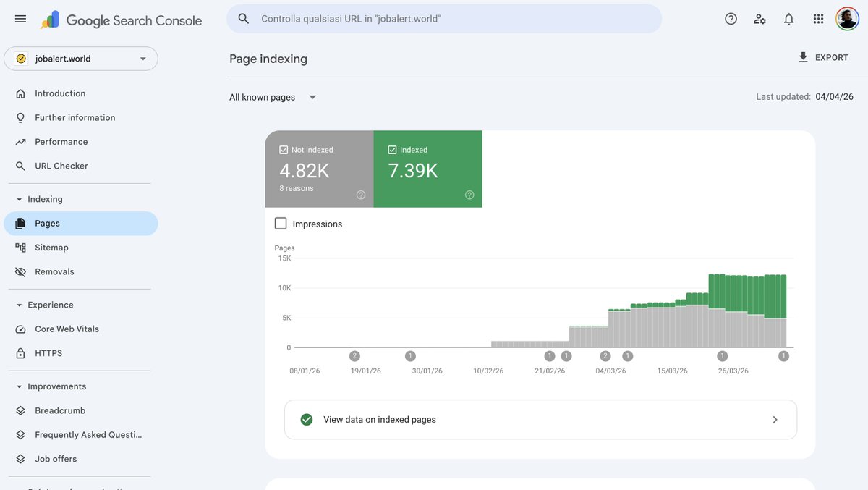Click the Last updated 04/04/26 text
Viewport: 868px width, 490px height.
(x=804, y=97)
